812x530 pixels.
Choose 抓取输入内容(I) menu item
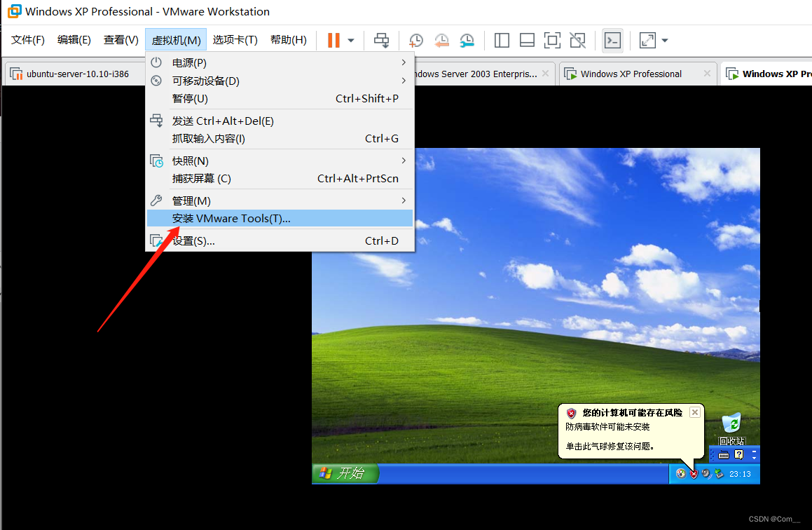pos(280,138)
